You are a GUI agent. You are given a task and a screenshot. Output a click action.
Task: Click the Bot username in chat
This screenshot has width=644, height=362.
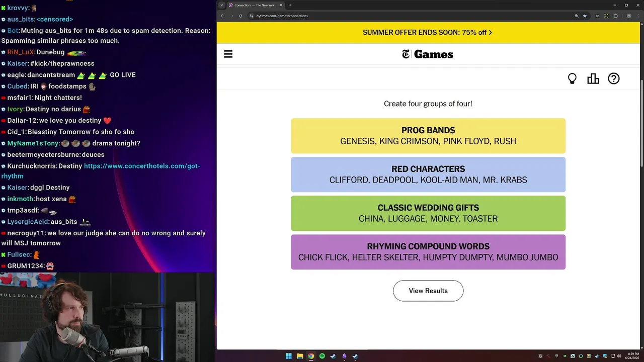point(13,31)
